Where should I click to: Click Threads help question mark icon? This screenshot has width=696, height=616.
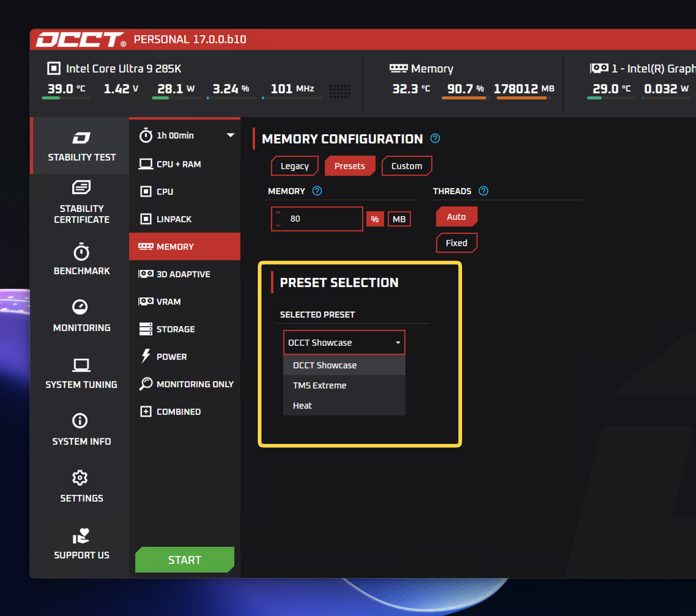pos(483,191)
